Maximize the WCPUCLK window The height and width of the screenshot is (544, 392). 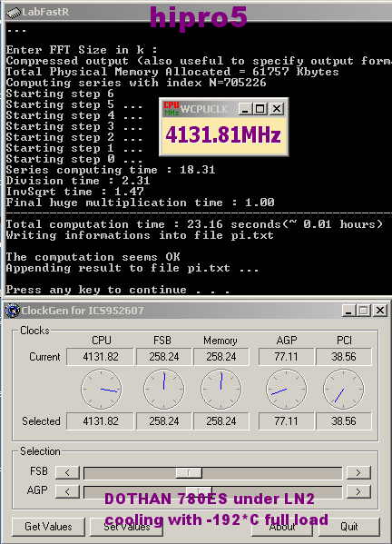coord(260,109)
